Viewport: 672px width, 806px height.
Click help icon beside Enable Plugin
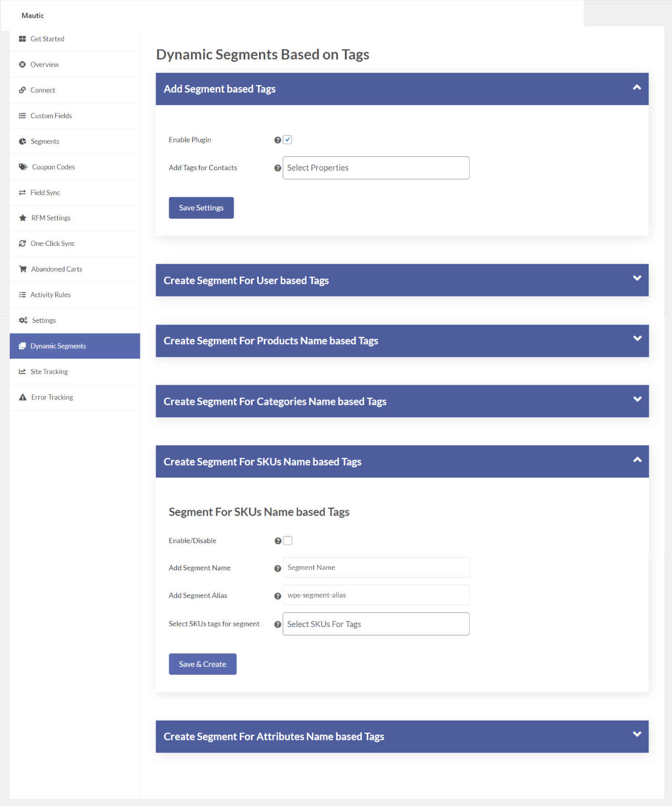click(278, 140)
